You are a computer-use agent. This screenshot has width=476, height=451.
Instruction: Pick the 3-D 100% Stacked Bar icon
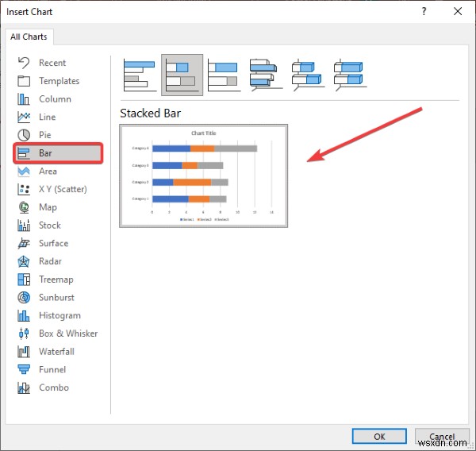[x=350, y=75]
